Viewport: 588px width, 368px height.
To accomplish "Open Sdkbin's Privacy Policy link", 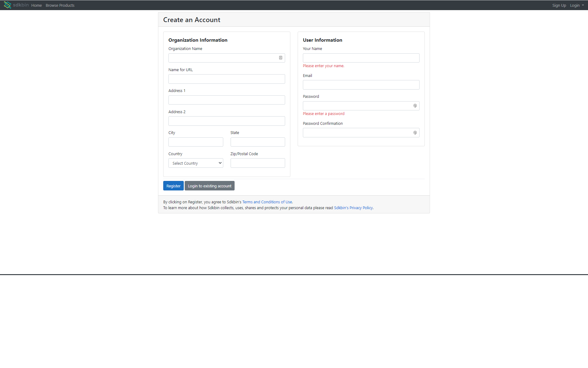I will pos(353,208).
